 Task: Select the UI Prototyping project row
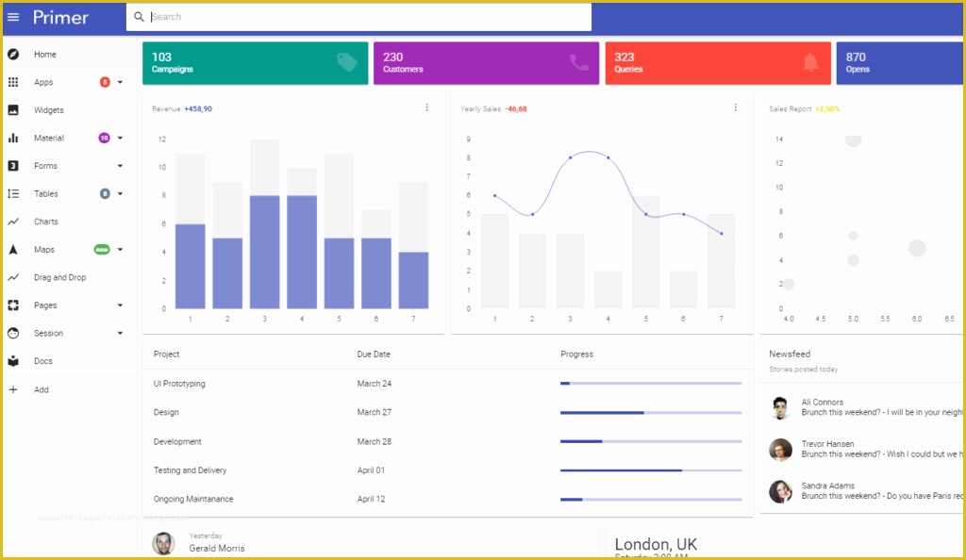[x=448, y=384]
